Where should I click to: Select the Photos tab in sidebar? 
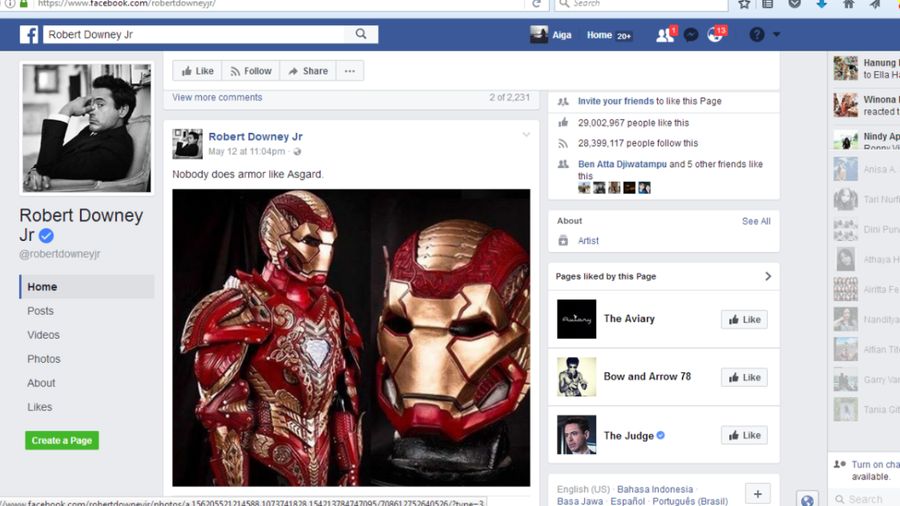pos(44,359)
